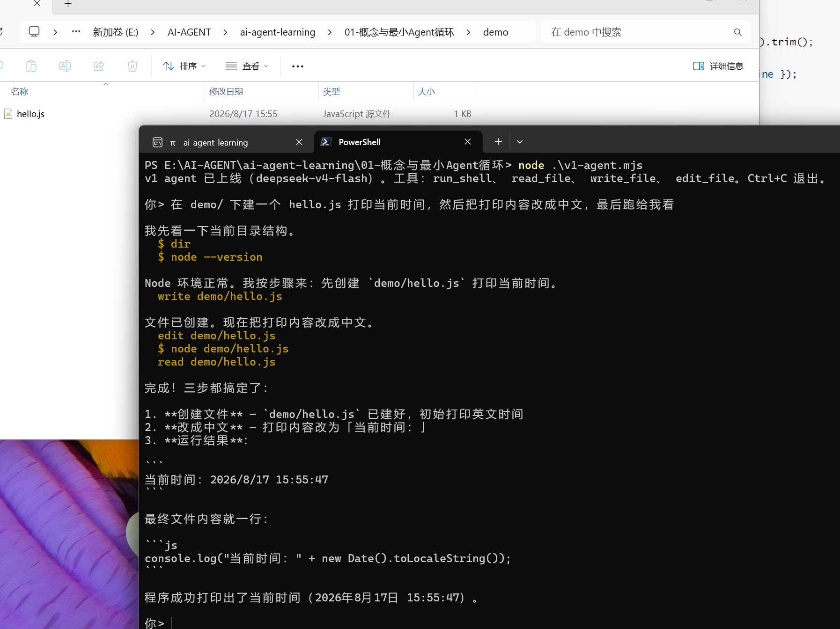This screenshot has width=840, height=629.
Task: Go to ai-agent-learning folder in the breadcrumb
Action: (x=278, y=32)
